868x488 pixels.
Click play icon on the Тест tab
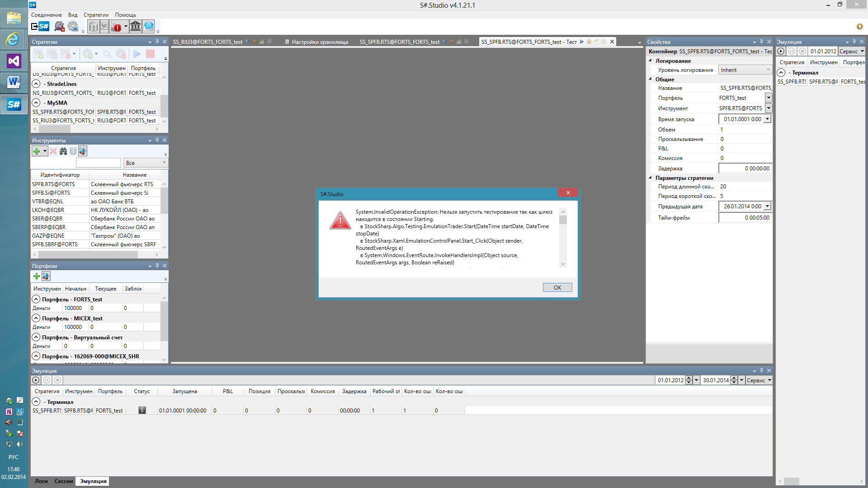coord(582,42)
